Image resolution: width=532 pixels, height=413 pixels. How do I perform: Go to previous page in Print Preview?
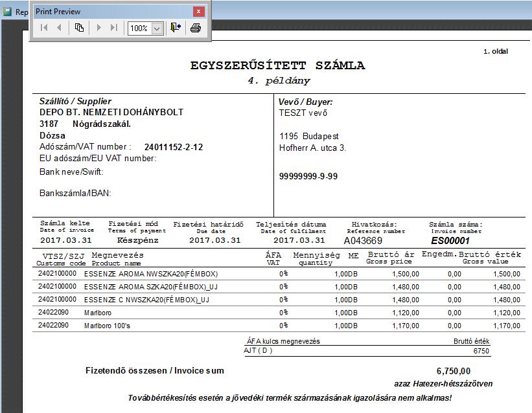tap(59, 27)
